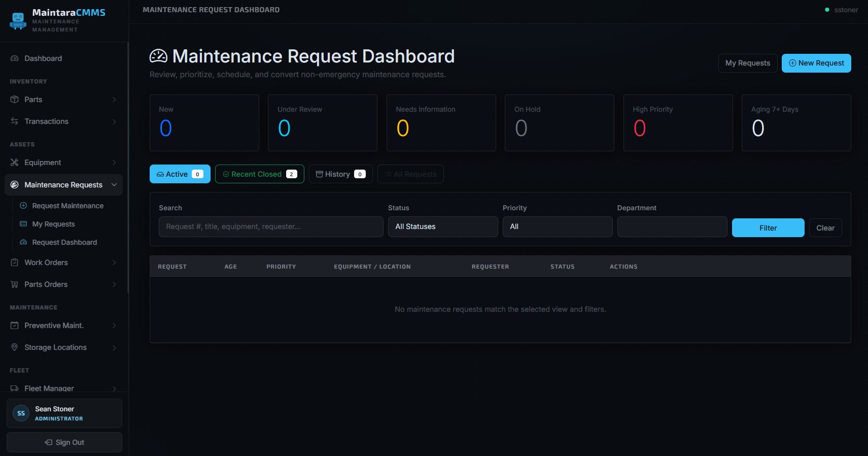Click the Sign Out button
868x456 pixels.
tap(64, 442)
